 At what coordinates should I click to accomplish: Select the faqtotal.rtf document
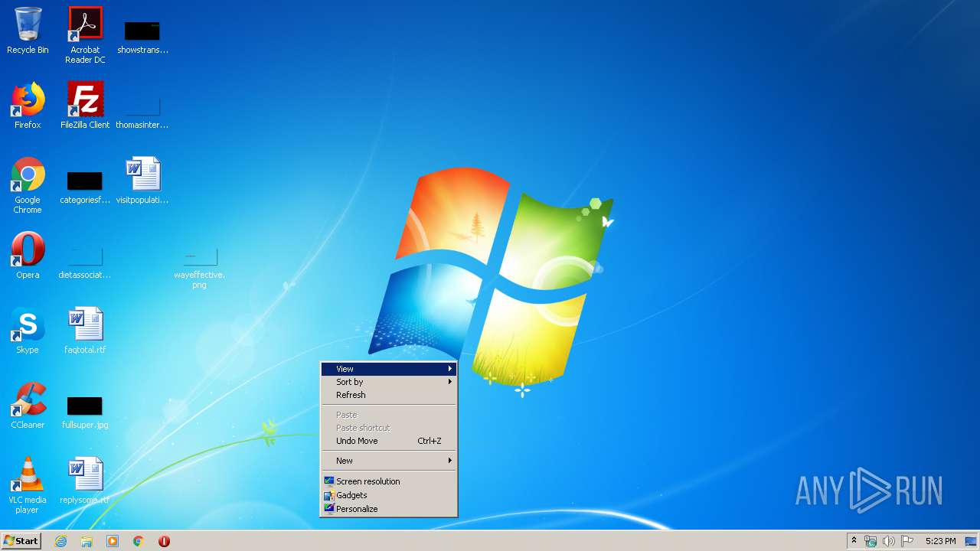pyautogui.click(x=85, y=331)
